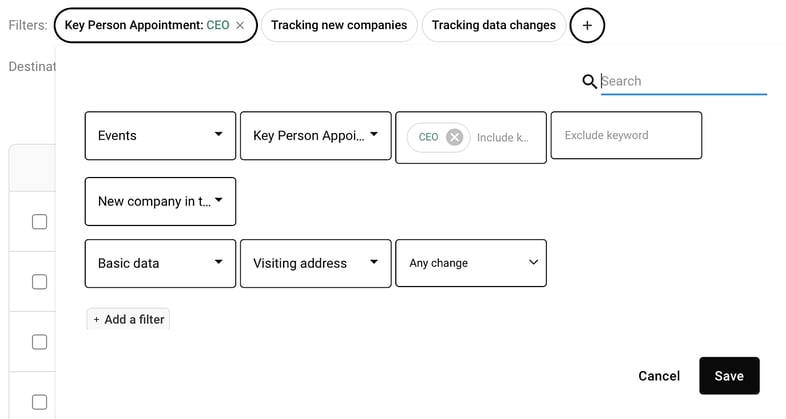Tick the fourth row checkbox
Viewport: 786px width, 419px height.
pos(39,402)
